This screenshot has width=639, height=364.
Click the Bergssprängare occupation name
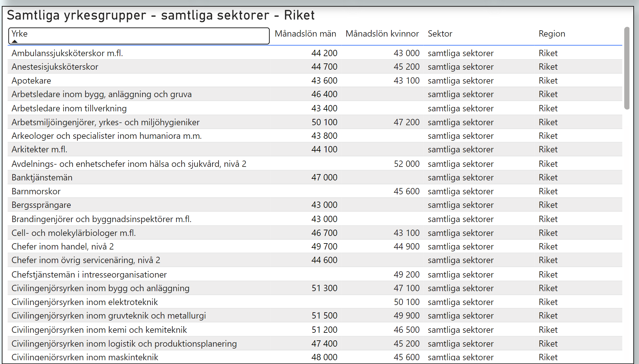[41, 205]
